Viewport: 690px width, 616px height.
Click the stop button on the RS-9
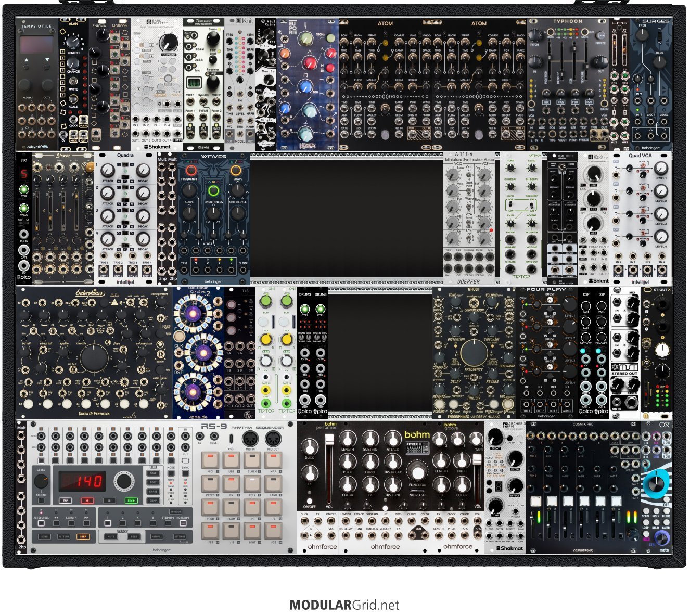[109, 500]
